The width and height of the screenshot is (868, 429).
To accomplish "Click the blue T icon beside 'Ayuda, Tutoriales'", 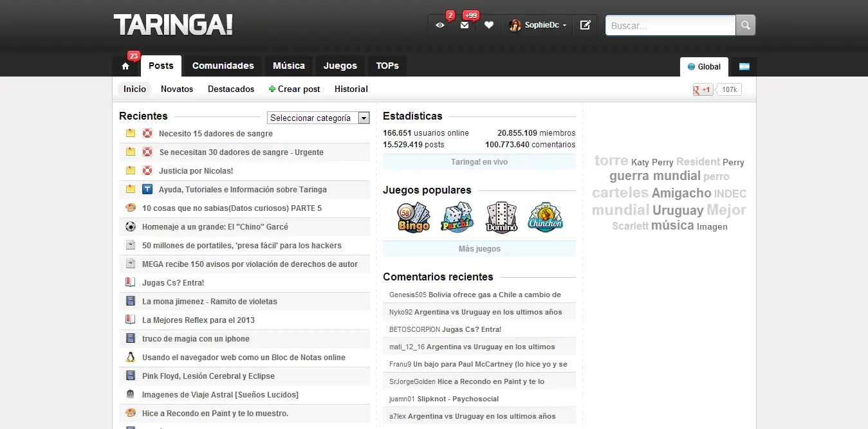I will click(x=147, y=190).
